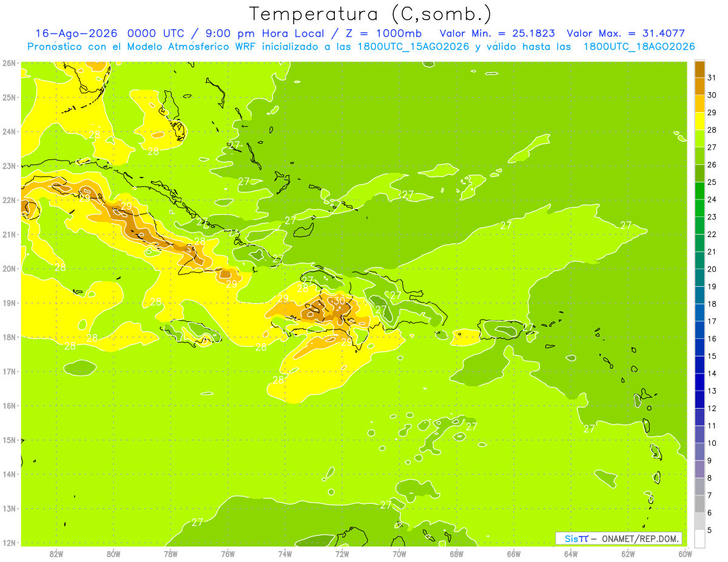Select the yellow swatch between 28 and 29 on color scale
Viewport: 728px width, 562px height.
[x=699, y=121]
